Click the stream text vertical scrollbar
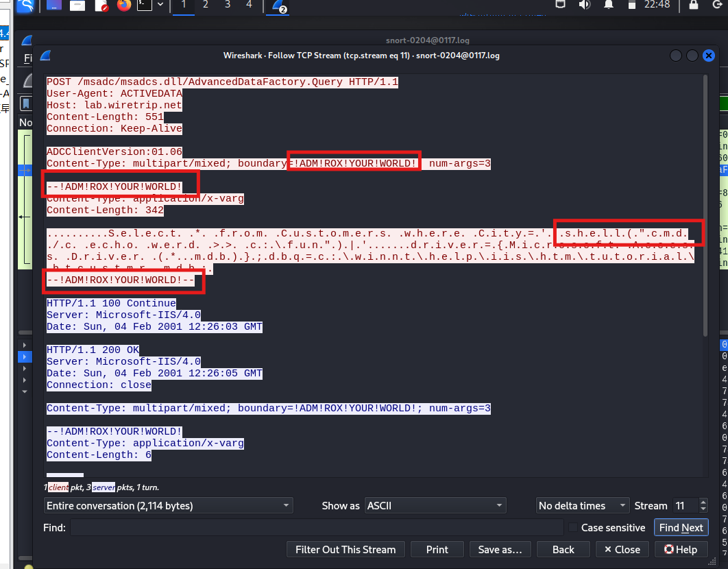The height and width of the screenshot is (569, 728). coord(705,206)
